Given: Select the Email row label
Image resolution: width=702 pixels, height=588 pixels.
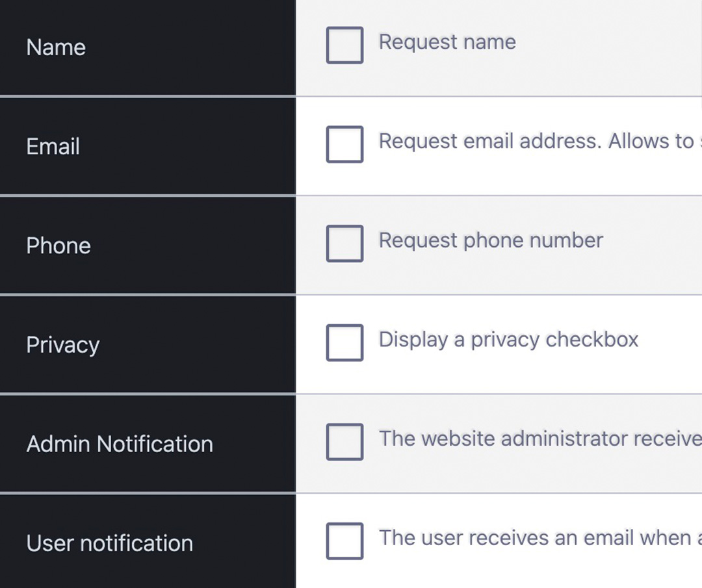Looking at the screenshot, I should click(x=53, y=147).
